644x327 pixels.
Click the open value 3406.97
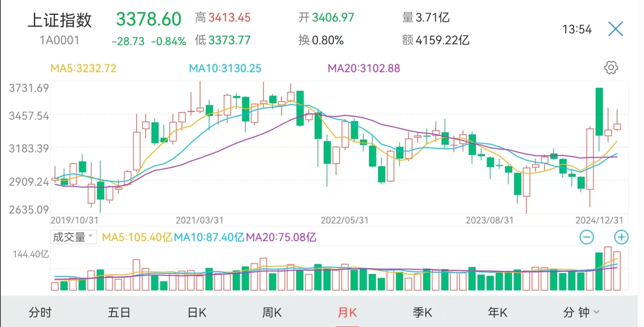point(333,18)
